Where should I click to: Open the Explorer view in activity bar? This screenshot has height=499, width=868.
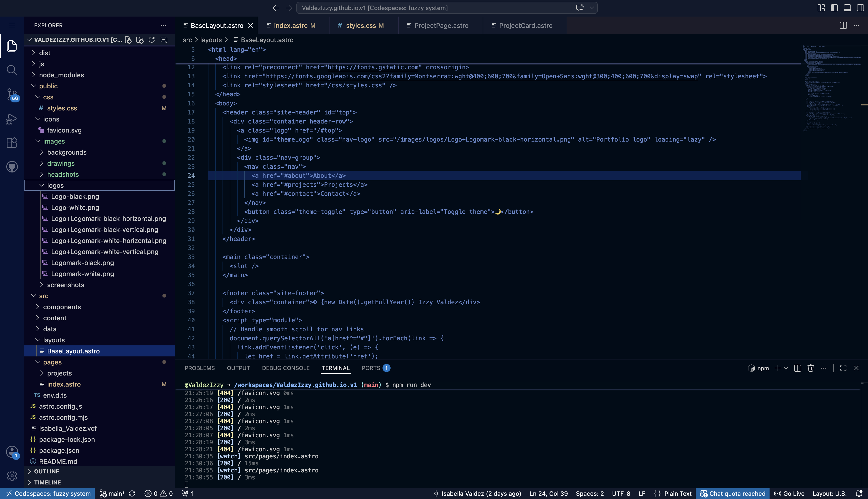(x=12, y=46)
